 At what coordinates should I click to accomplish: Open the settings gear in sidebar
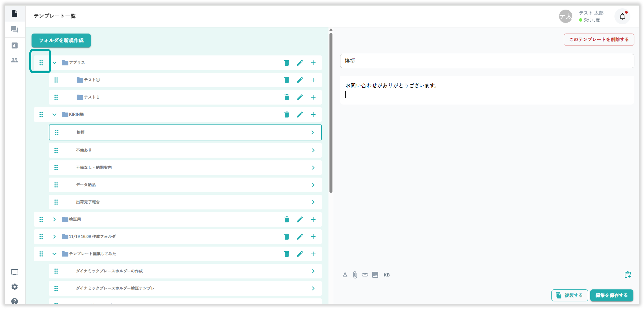[x=15, y=287]
